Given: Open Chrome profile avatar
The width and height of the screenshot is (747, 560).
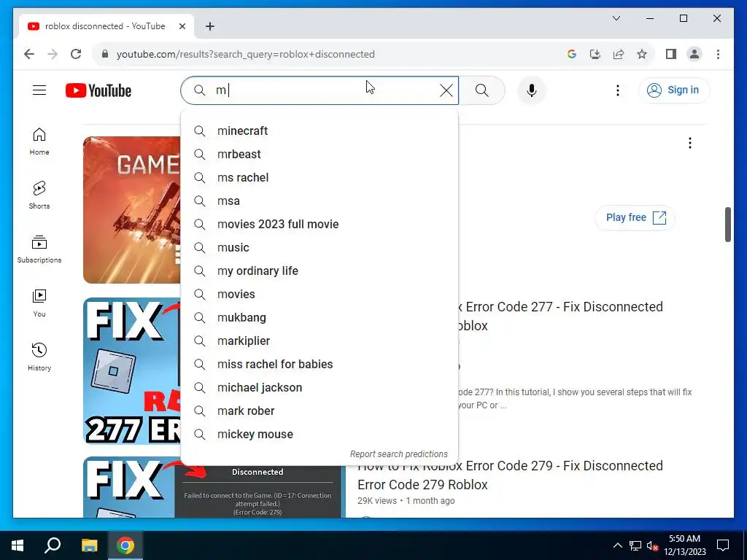Looking at the screenshot, I should [694, 54].
